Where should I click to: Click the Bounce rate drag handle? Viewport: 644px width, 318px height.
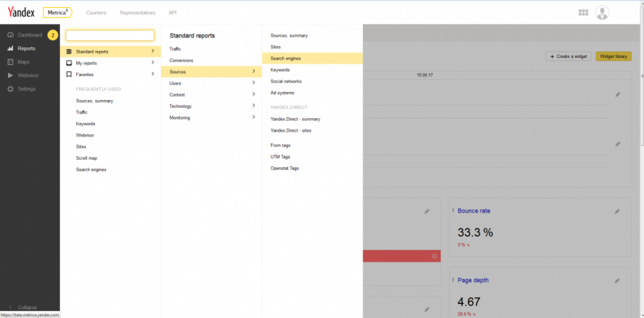pyautogui.click(x=453, y=210)
